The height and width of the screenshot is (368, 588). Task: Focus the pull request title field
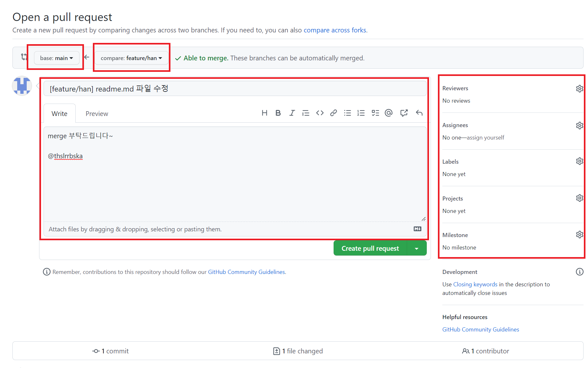pos(235,89)
